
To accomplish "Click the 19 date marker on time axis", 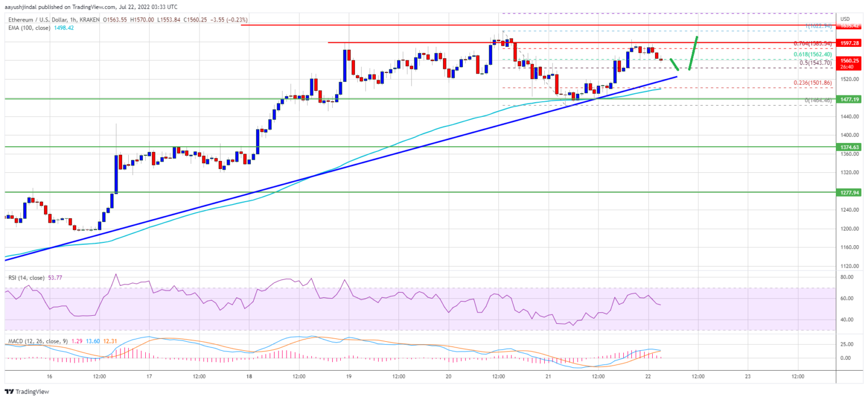I will [x=349, y=376].
